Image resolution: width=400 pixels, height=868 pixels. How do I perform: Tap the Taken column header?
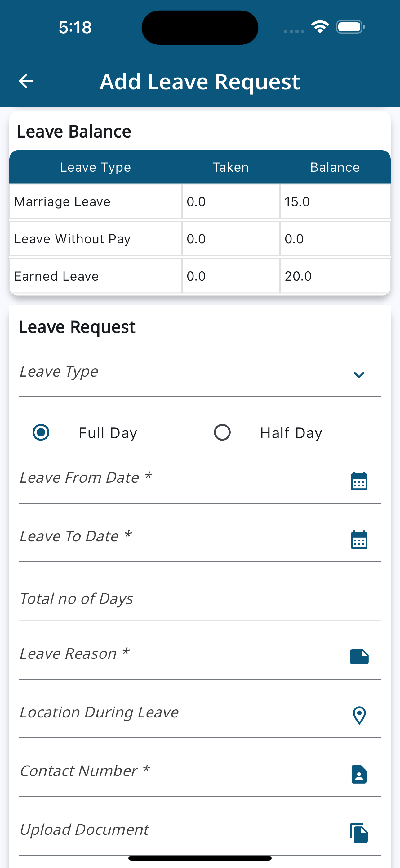[x=231, y=167]
